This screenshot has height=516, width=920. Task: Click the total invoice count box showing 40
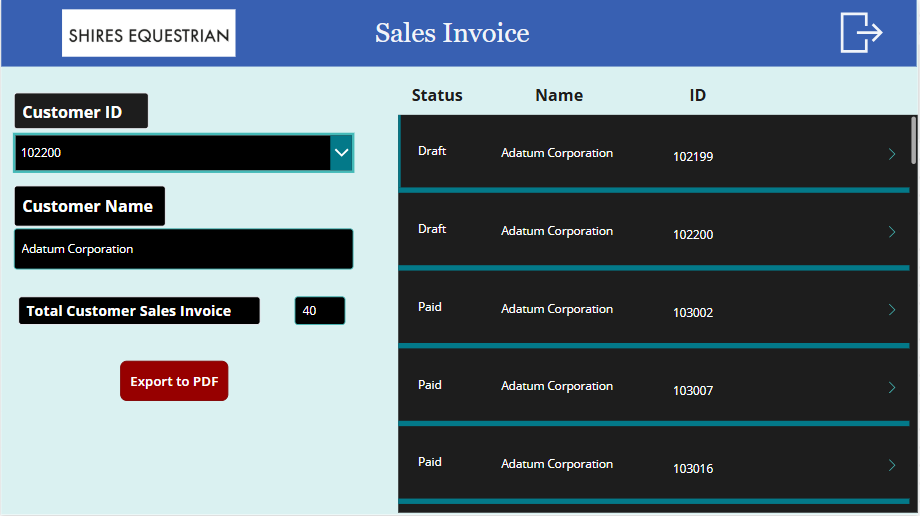pos(320,311)
